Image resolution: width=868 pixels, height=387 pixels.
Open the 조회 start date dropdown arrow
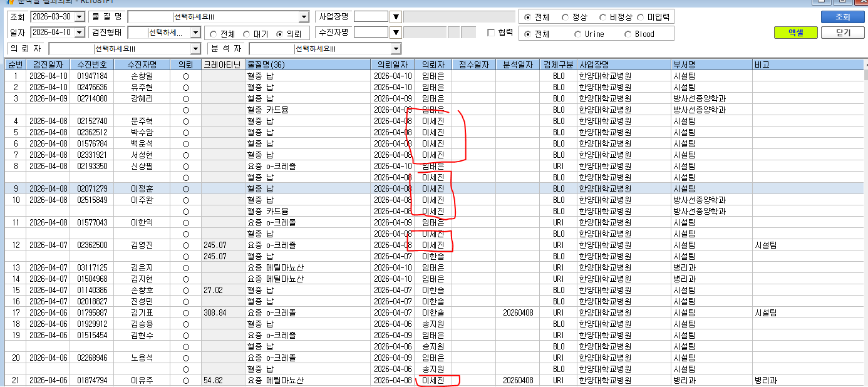tap(79, 17)
